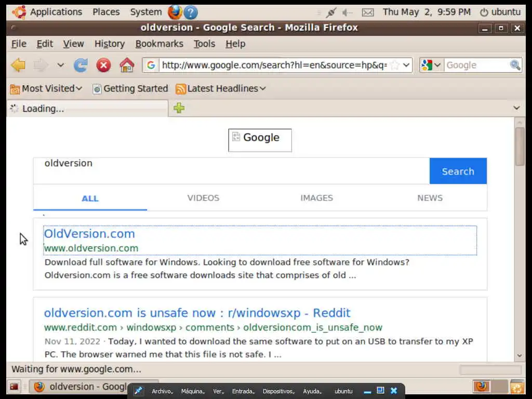Open the View menu

(73, 44)
